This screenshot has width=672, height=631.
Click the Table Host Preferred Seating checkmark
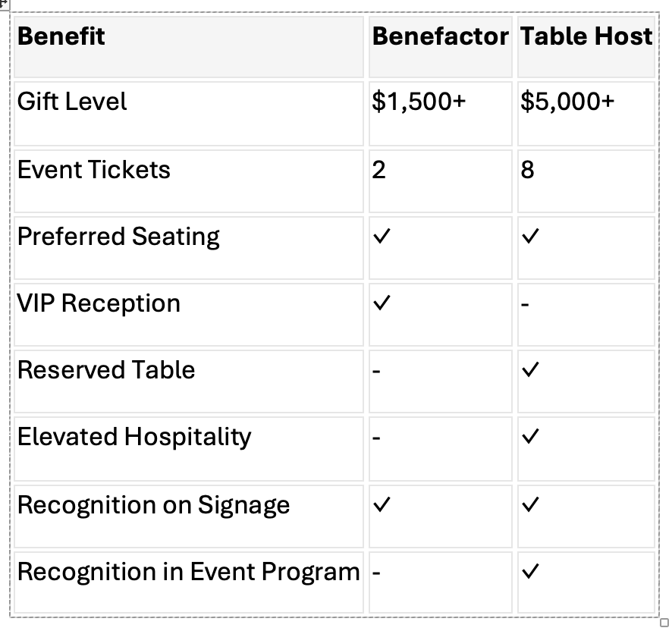(529, 236)
